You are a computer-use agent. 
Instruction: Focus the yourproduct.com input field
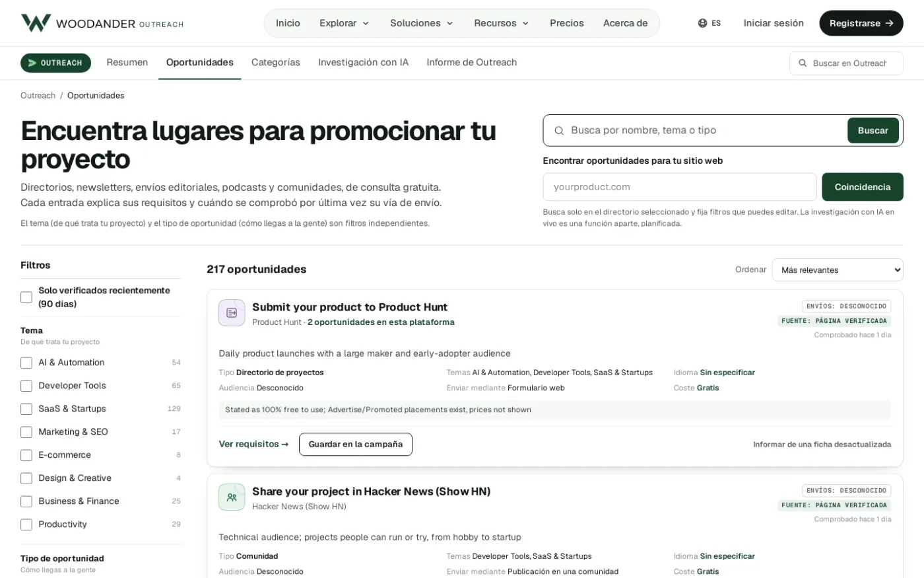680,187
